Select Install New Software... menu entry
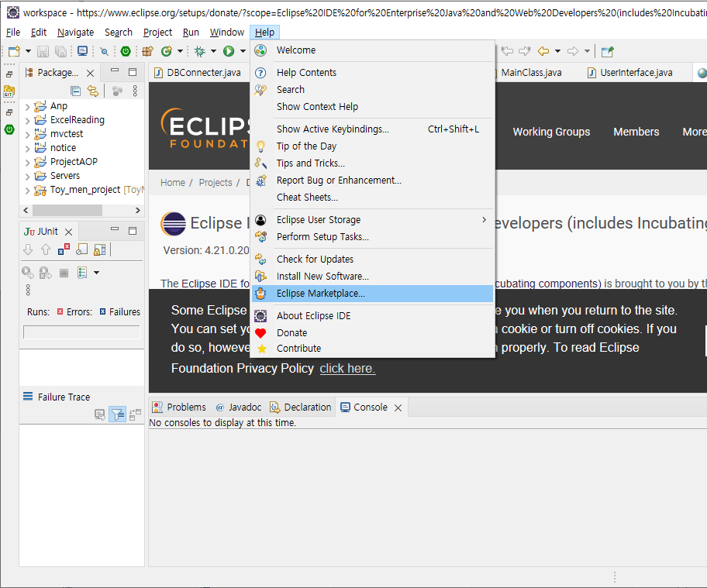 coord(372,277)
